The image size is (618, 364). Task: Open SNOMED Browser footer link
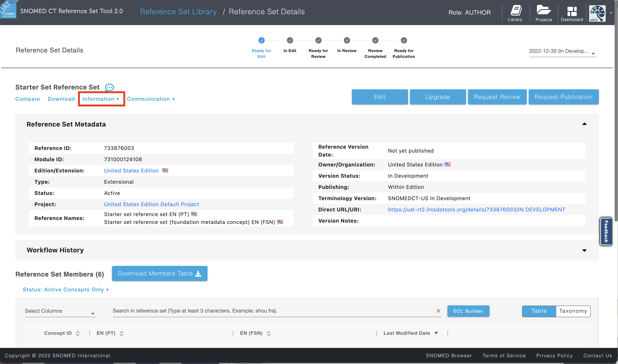[449, 355]
